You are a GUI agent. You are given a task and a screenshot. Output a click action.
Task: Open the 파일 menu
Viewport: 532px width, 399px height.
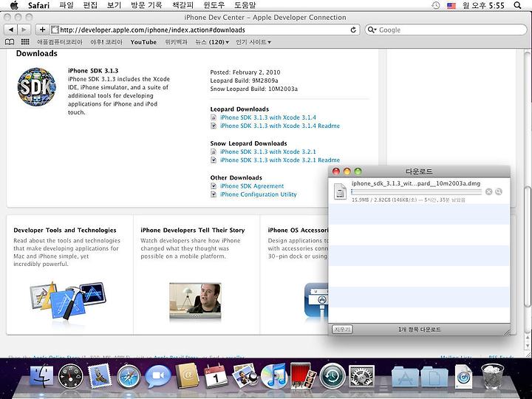click(x=66, y=5)
